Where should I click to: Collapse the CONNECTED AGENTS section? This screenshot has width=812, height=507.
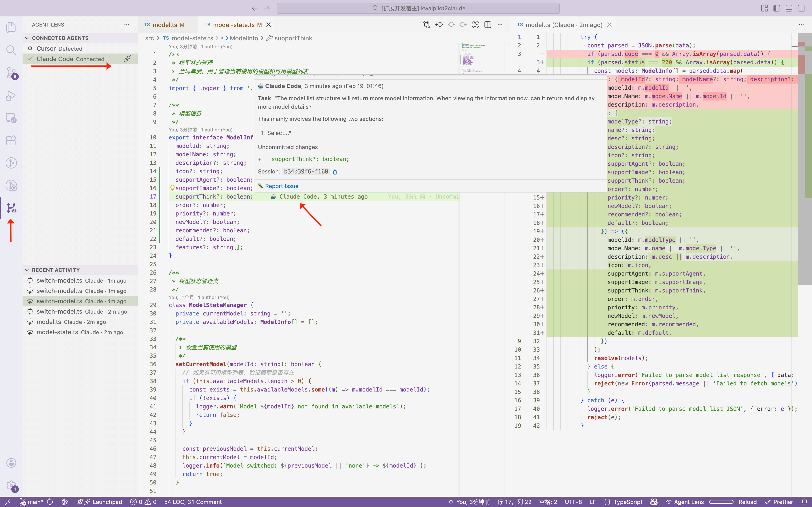27,38
